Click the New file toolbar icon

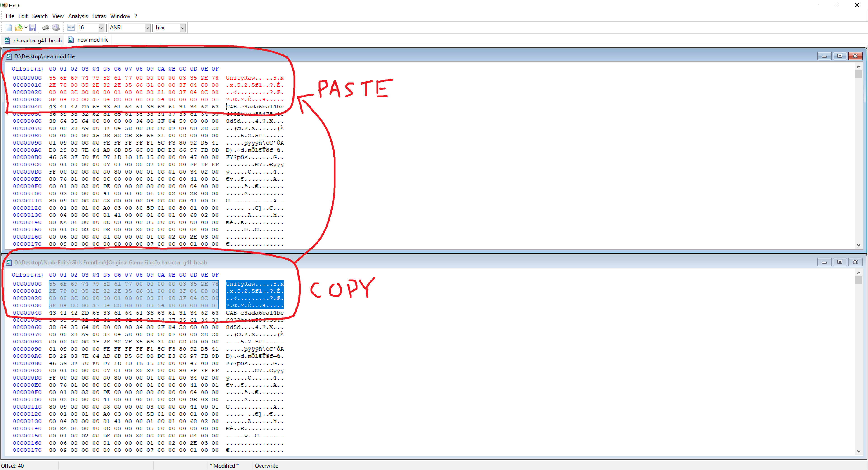click(9, 28)
